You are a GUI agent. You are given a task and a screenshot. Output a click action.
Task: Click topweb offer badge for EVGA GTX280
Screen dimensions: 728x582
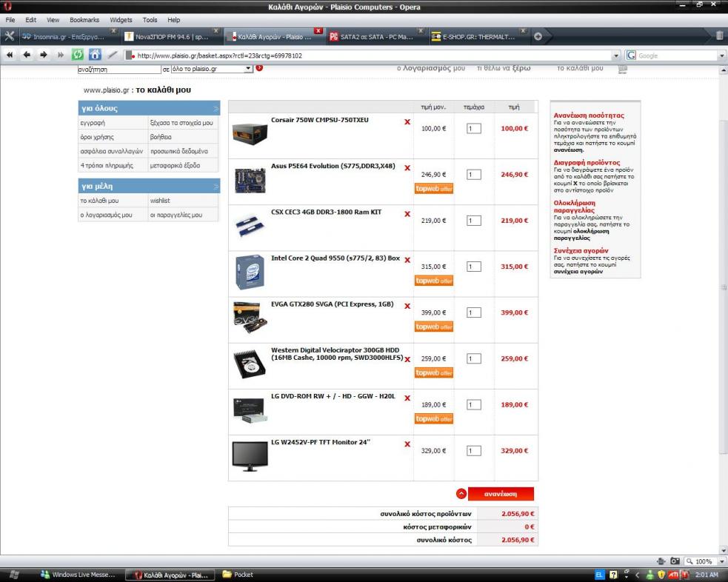[434, 327]
